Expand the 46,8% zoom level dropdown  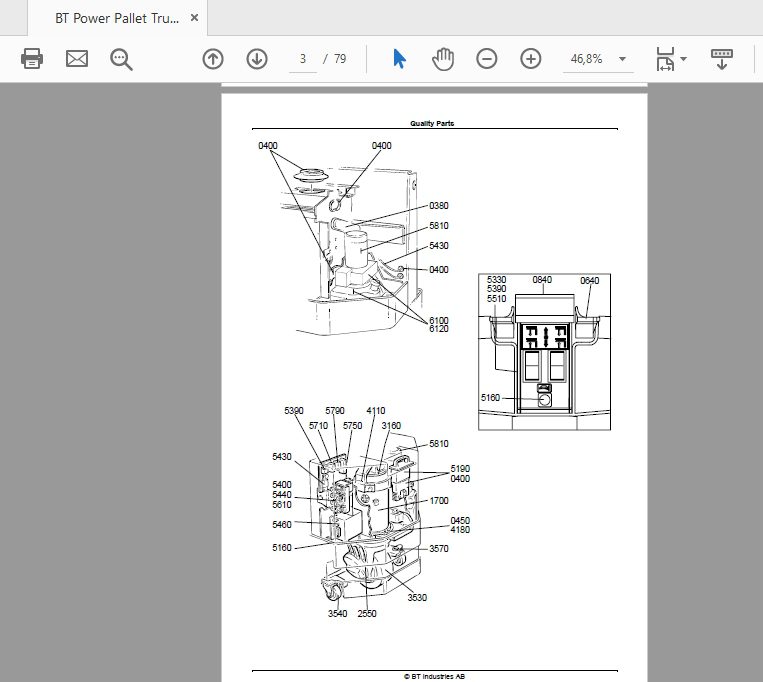click(x=622, y=59)
